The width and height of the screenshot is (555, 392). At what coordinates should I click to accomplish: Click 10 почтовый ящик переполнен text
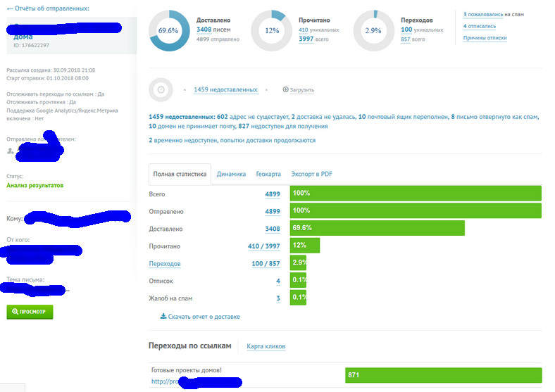(403, 117)
